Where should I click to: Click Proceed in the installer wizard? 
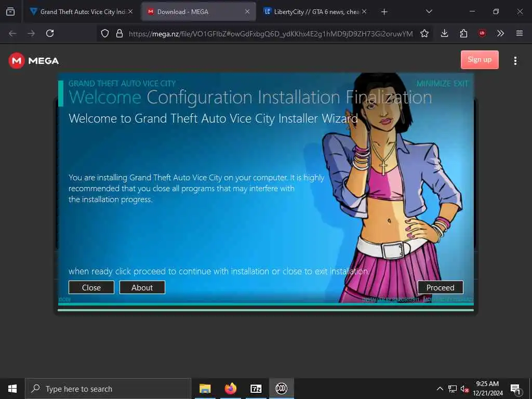tap(440, 287)
